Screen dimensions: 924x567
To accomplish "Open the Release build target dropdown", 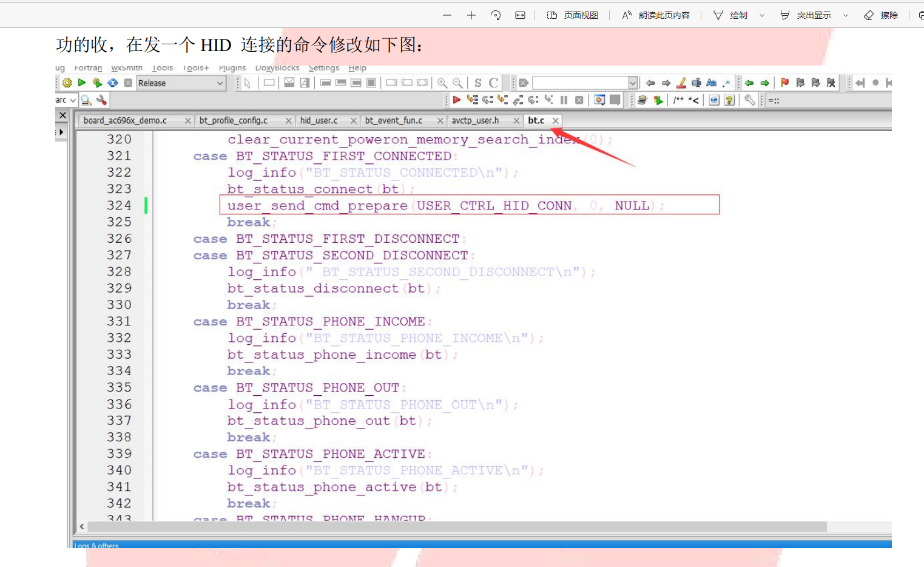I will point(181,83).
